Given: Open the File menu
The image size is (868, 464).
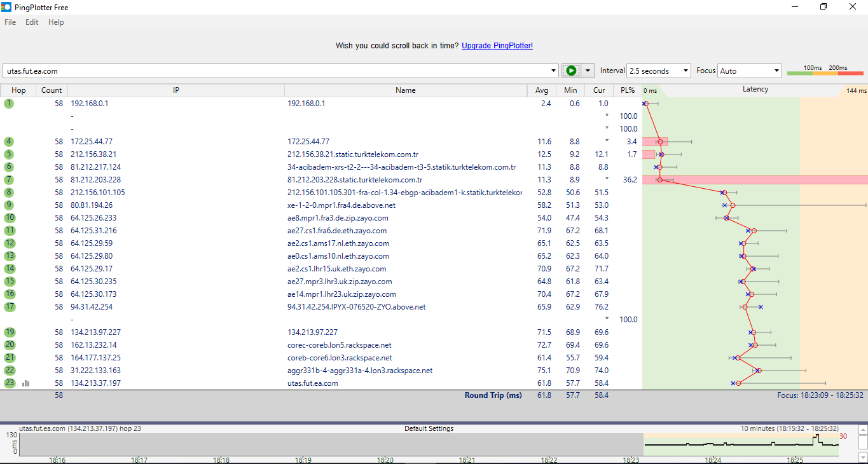Looking at the screenshot, I should 10,22.
